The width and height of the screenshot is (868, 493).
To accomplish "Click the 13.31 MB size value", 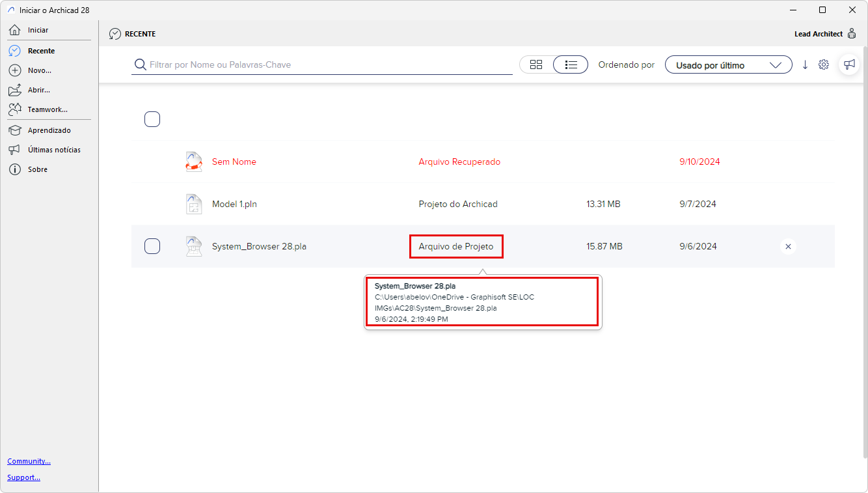I will point(603,204).
